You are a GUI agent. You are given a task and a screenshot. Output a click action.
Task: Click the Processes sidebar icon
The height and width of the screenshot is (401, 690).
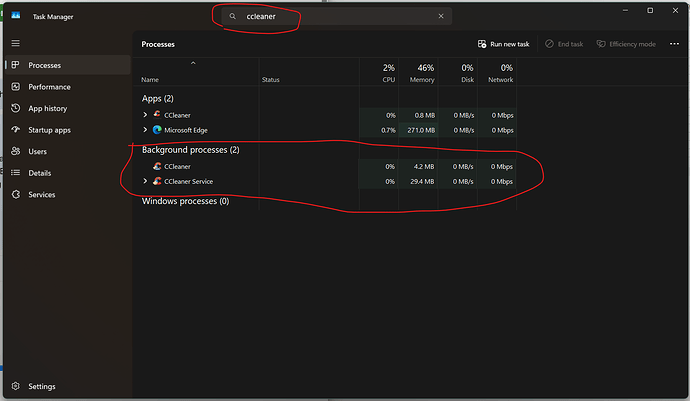15,65
